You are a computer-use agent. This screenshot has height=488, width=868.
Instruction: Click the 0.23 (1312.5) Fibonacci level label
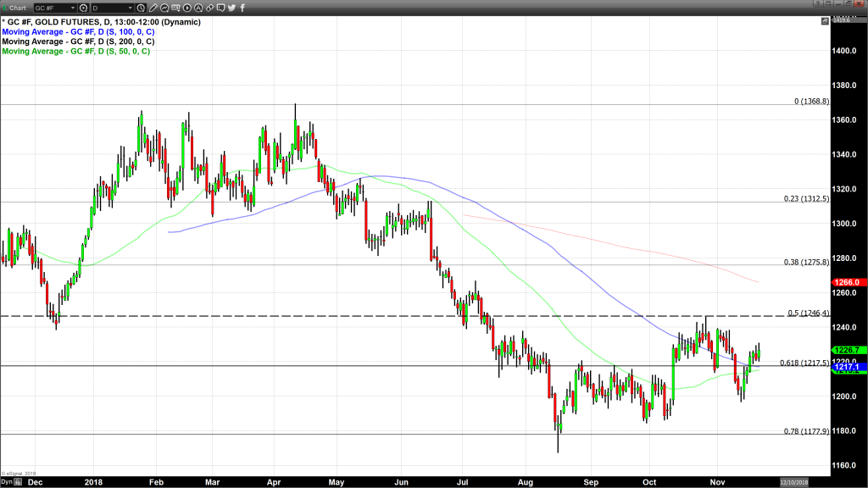pyautogui.click(x=807, y=198)
